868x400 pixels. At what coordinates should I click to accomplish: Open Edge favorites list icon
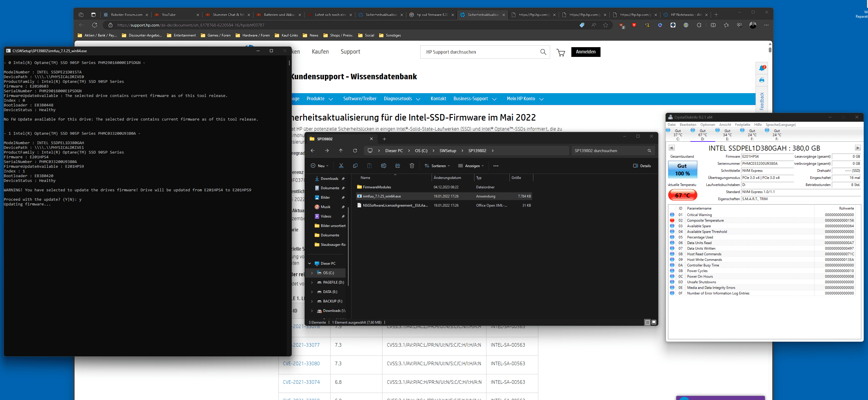tap(726, 25)
